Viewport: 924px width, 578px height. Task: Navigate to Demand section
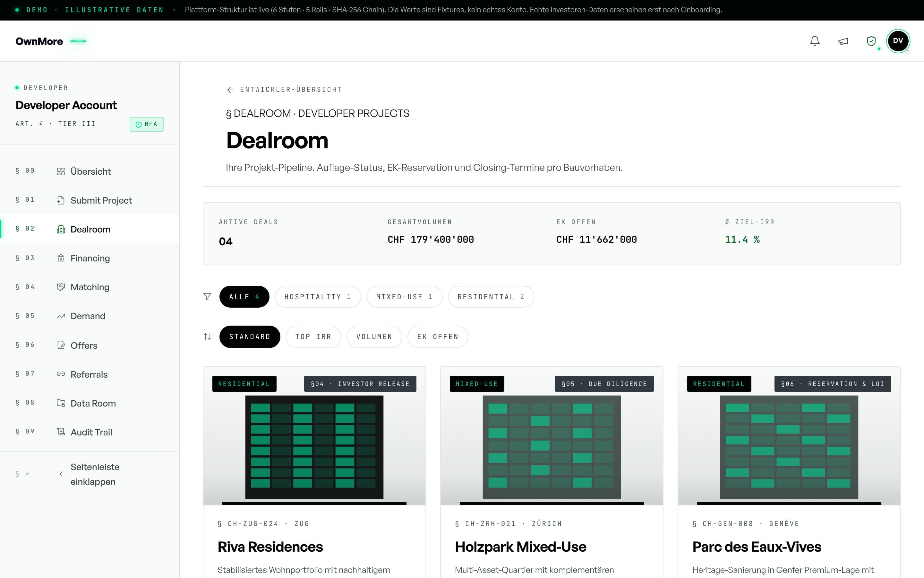(x=89, y=316)
